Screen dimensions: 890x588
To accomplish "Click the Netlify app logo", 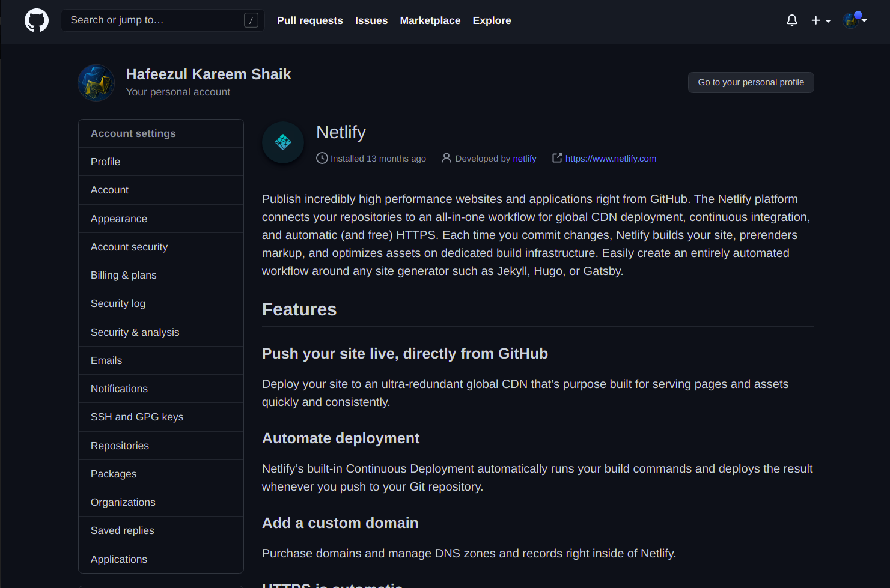I will 283,142.
